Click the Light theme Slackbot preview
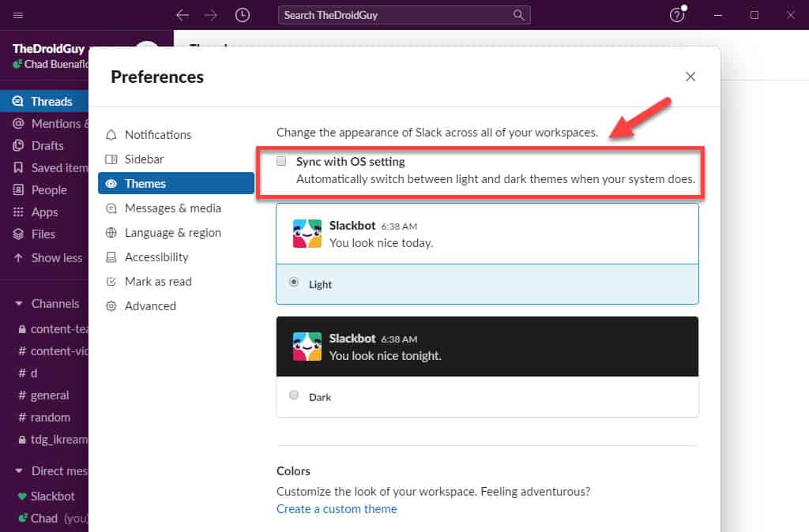The height and width of the screenshot is (532, 809). 487,234
